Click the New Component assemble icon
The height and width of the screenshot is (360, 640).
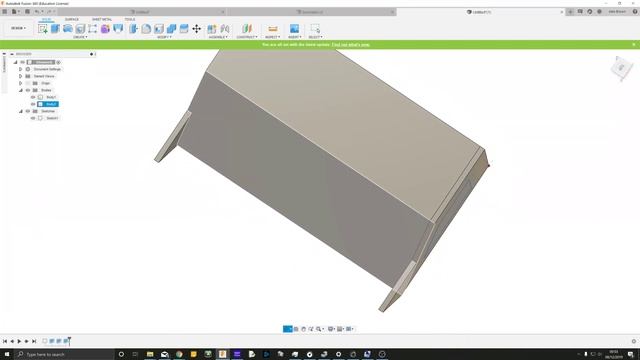[212, 29]
